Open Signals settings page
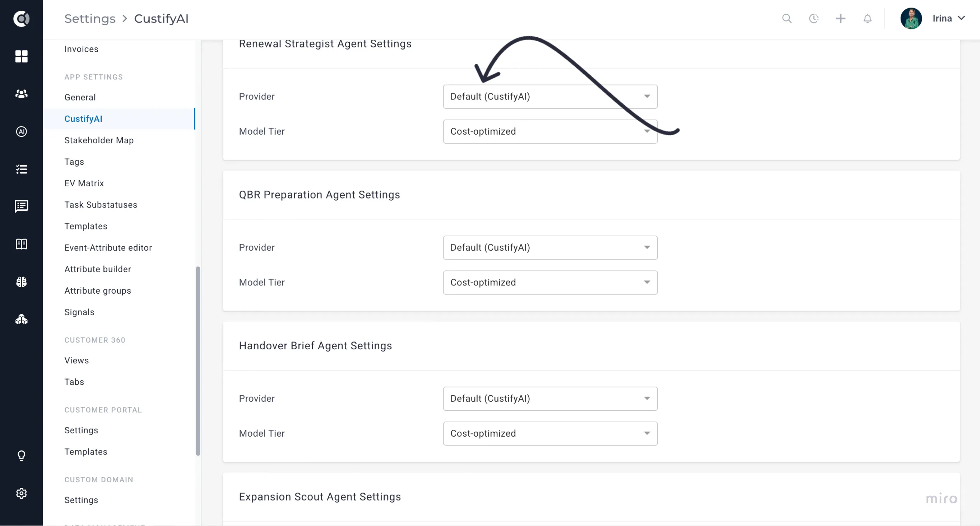980x526 pixels. tap(79, 312)
